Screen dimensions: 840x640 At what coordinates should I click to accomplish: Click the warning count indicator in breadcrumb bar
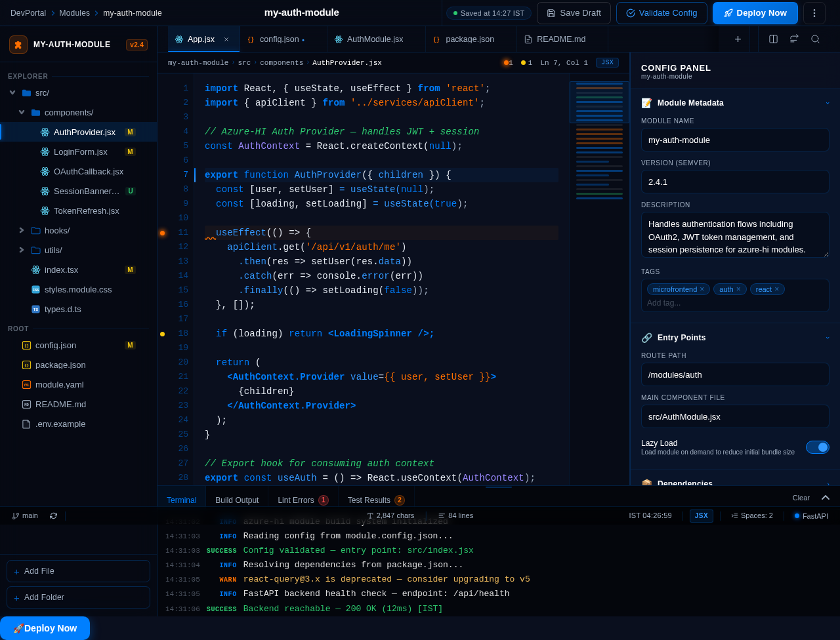527,63
